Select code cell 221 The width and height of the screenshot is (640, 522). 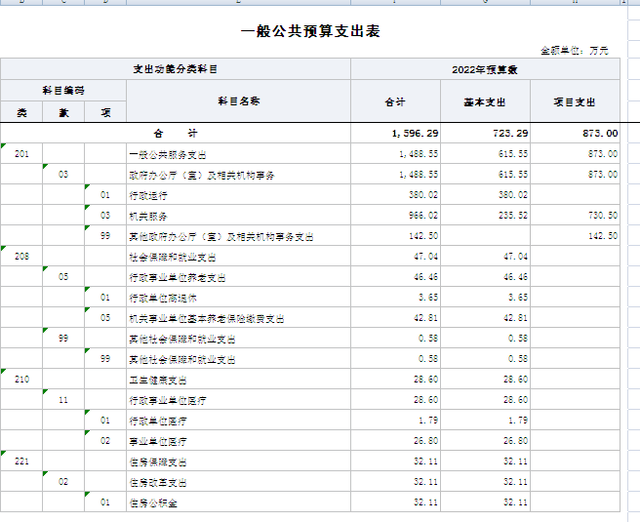pos(22,461)
